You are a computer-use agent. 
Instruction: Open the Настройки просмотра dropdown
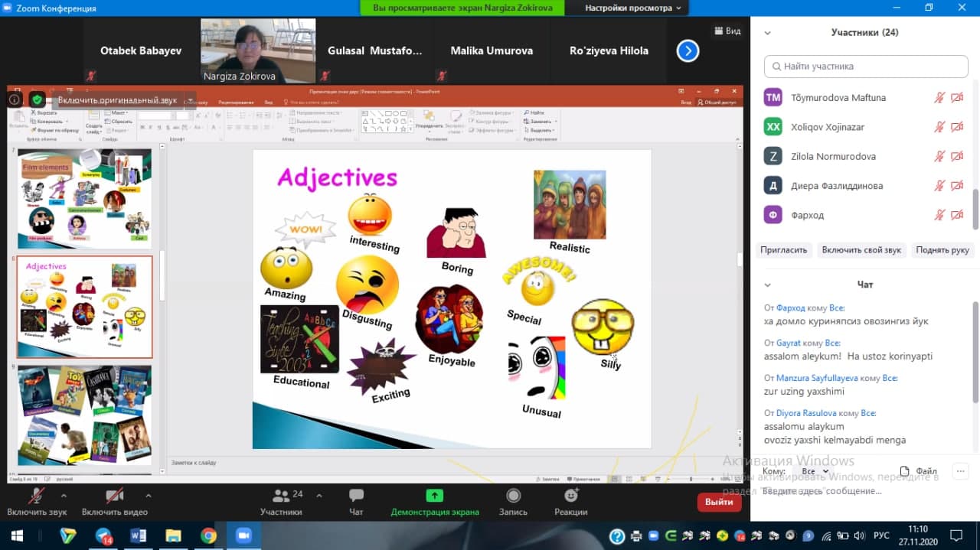point(633,8)
